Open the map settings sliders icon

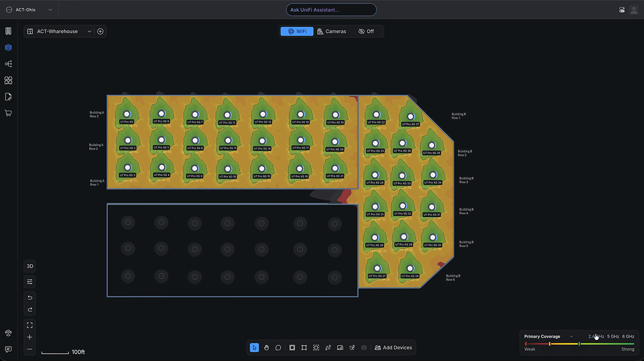tap(30, 282)
